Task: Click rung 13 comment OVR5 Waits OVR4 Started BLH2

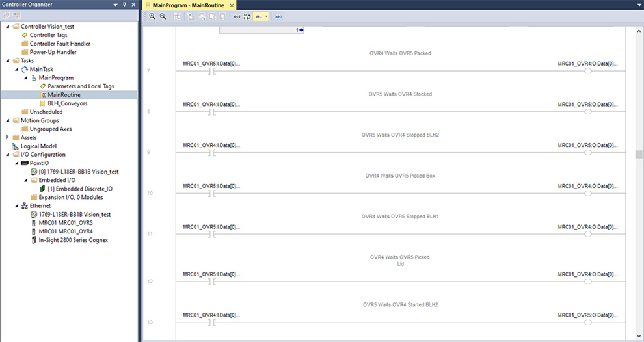Action: [x=400, y=305]
